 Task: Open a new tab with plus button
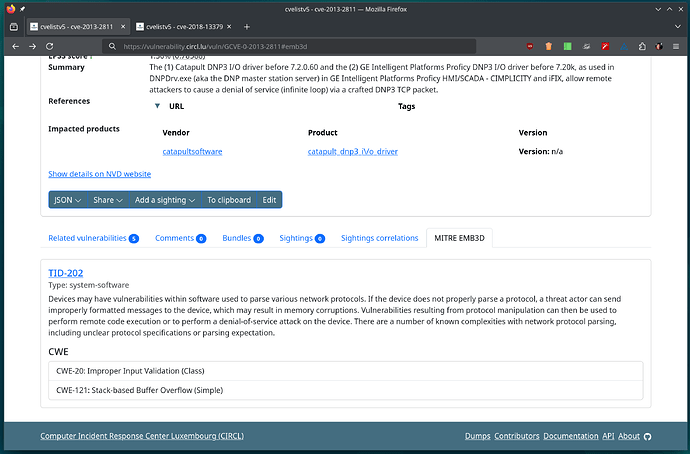click(247, 27)
